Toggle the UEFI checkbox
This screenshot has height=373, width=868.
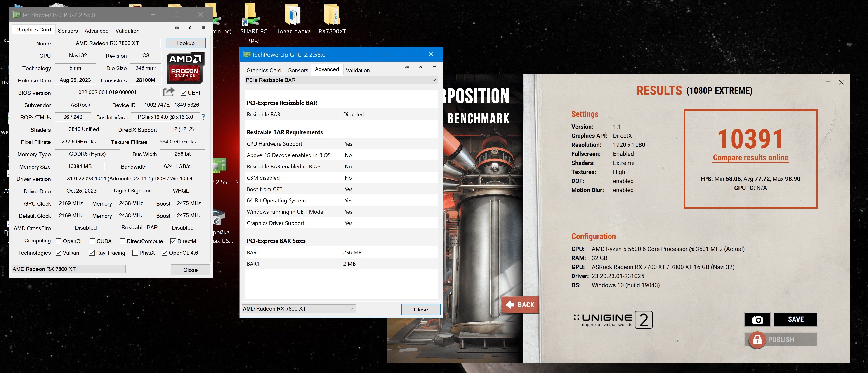coord(184,93)
